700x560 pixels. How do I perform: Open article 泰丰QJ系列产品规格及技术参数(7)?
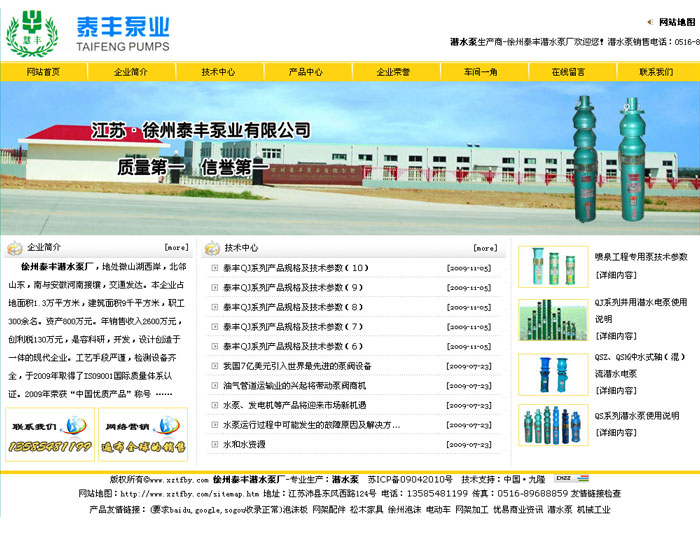[x=293, y=327]
